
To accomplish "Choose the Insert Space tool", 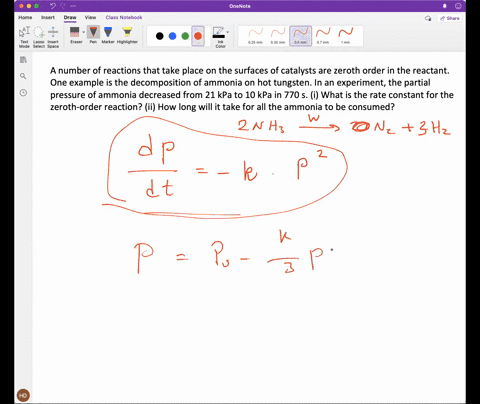I will click(53, 37).
